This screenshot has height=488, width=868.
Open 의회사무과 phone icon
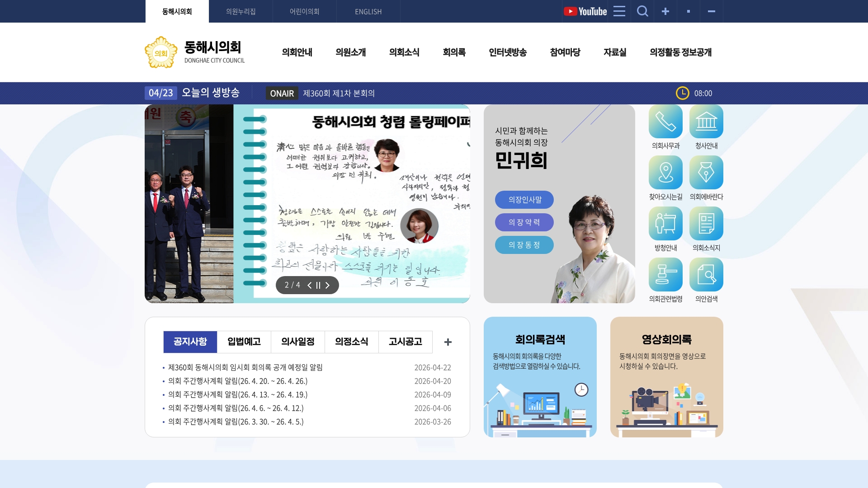pos(665,122)
